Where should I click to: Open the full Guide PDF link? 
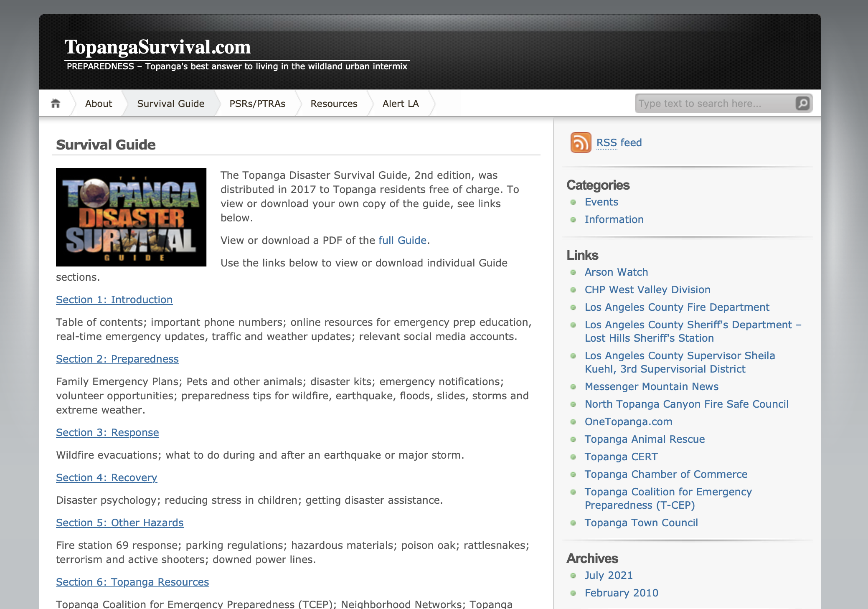coord(402,240)
